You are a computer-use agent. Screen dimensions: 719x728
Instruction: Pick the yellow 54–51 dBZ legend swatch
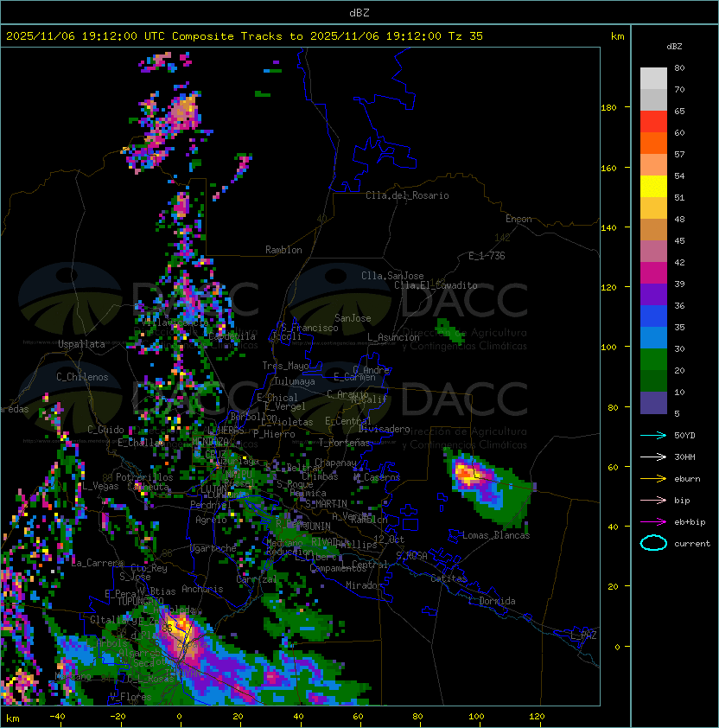653,187
